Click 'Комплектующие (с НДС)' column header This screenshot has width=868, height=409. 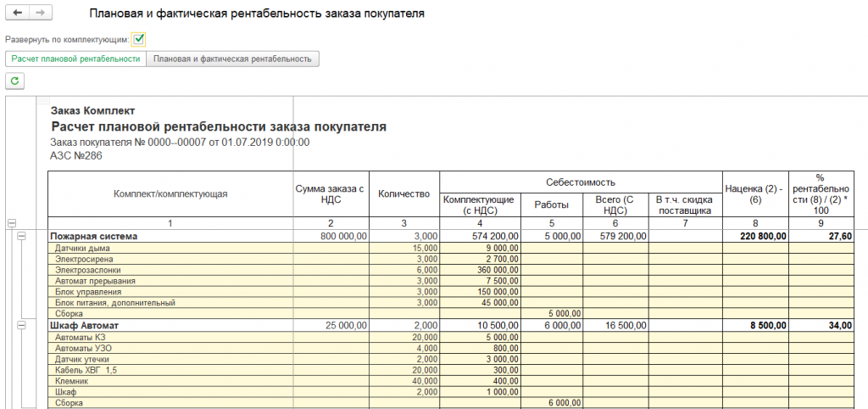480,204
